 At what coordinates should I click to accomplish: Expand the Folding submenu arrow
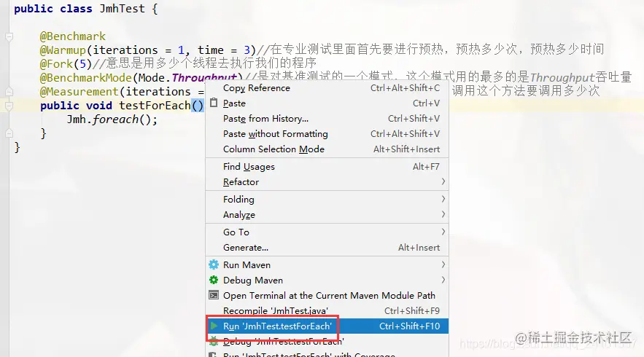pos(443,199)
